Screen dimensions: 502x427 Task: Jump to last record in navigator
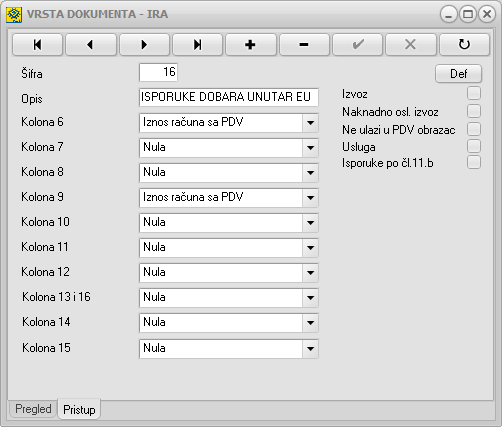[197, 44]
